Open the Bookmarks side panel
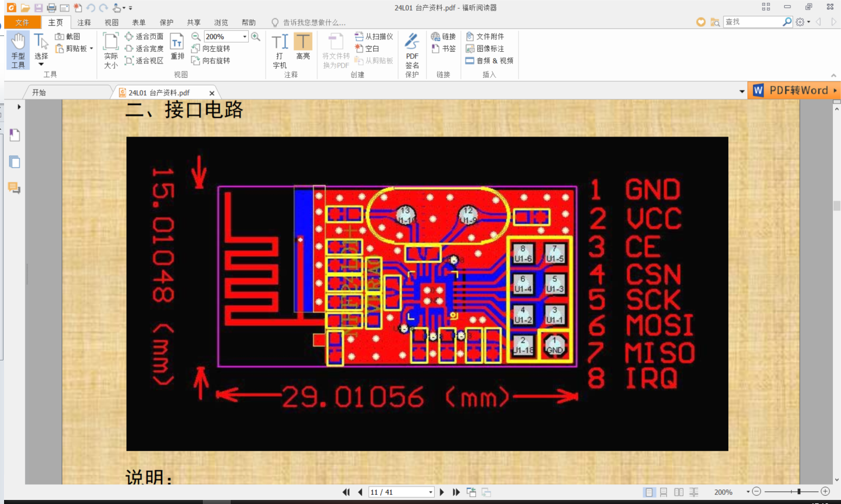The image size is (841, 504). click(15, 135)
